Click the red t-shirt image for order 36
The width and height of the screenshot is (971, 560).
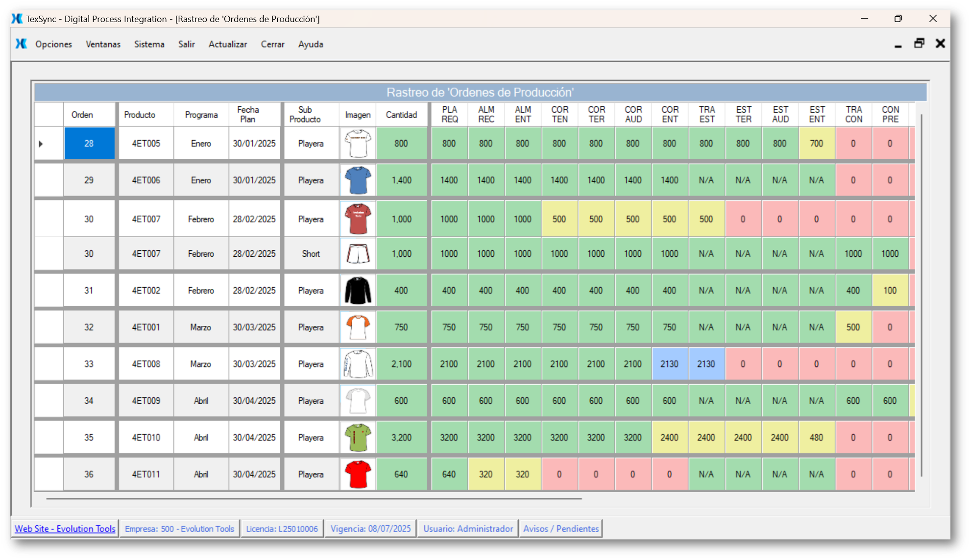[x=358, y=474]
